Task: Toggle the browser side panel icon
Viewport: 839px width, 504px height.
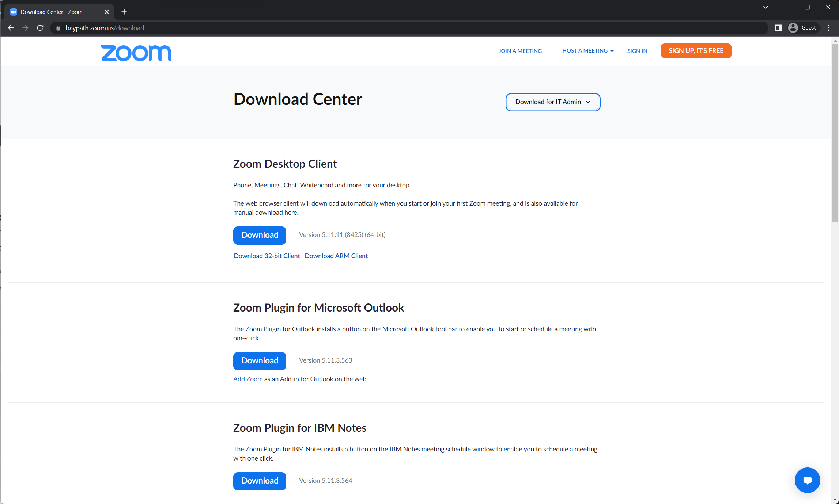Action: [x=778, y=28]
